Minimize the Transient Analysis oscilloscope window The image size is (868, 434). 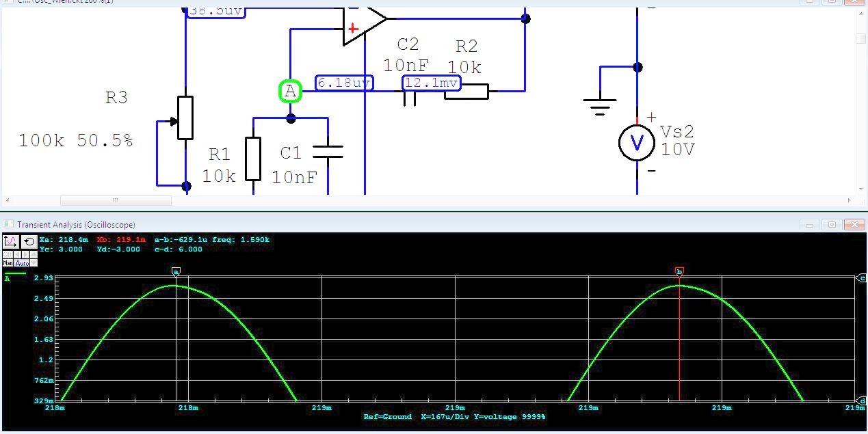tap(810, 224)
